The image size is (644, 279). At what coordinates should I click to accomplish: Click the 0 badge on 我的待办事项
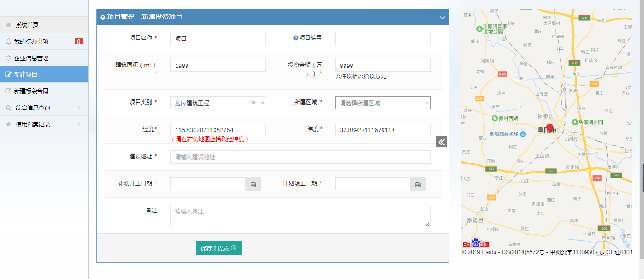(78, 41)
